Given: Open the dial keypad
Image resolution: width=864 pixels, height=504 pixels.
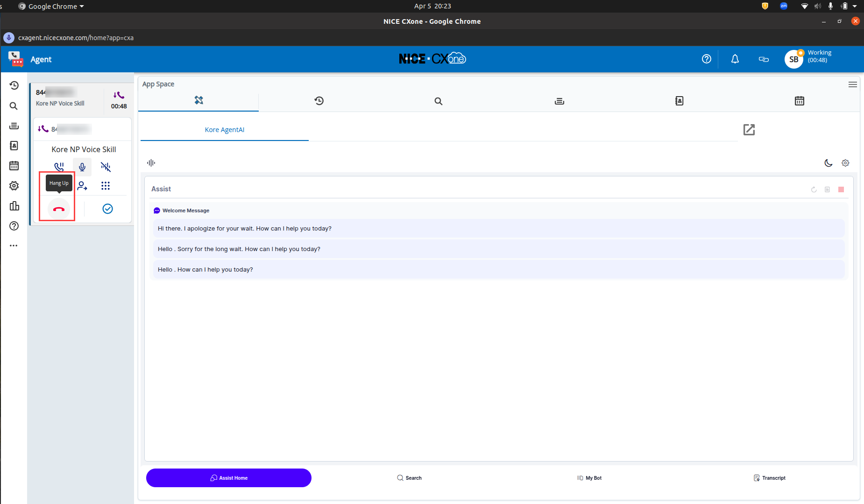Looking at the screenshot, I should (106, 186).
